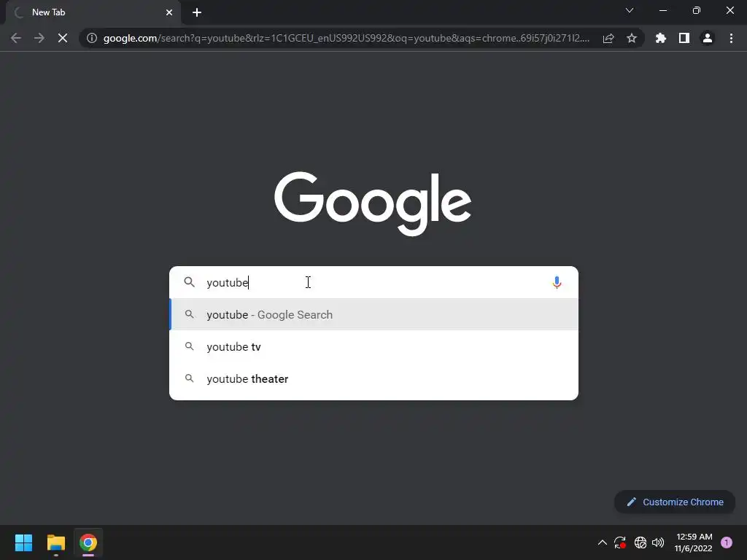Show hidden system tray icons
Image resolution: width=747 pixels, height=560 pixels.
602,542
